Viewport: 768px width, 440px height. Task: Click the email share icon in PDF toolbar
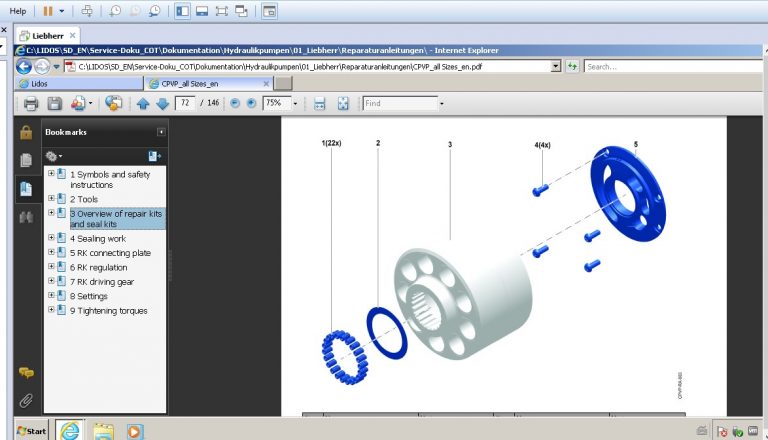click(x=113, y=103)
